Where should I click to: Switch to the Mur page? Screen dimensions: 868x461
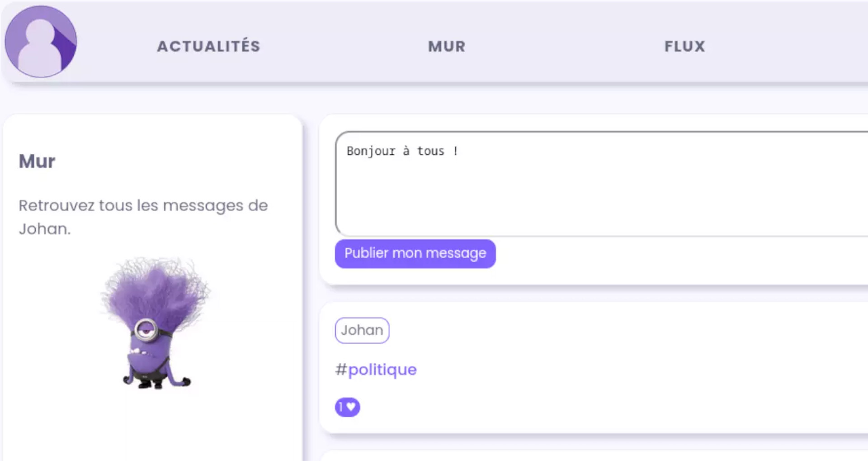pyautogui.click(x=447, y=46)
